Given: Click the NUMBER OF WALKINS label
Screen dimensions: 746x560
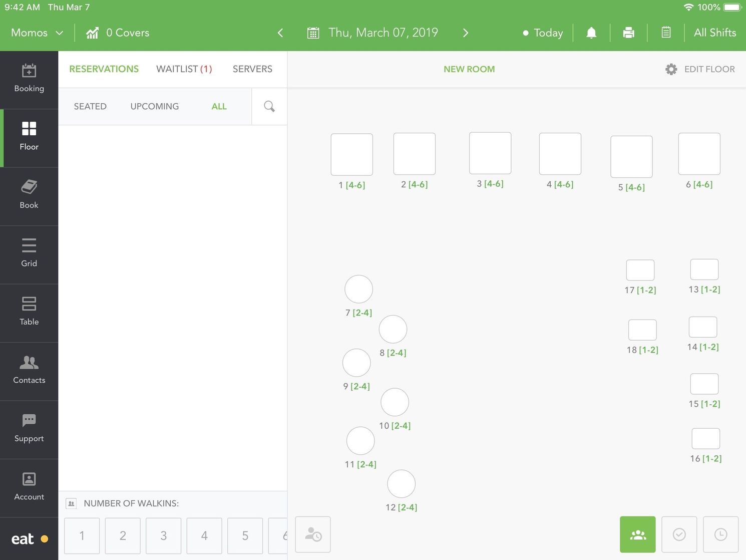Looking at the screenshot, I should click(x=131, y=503).
